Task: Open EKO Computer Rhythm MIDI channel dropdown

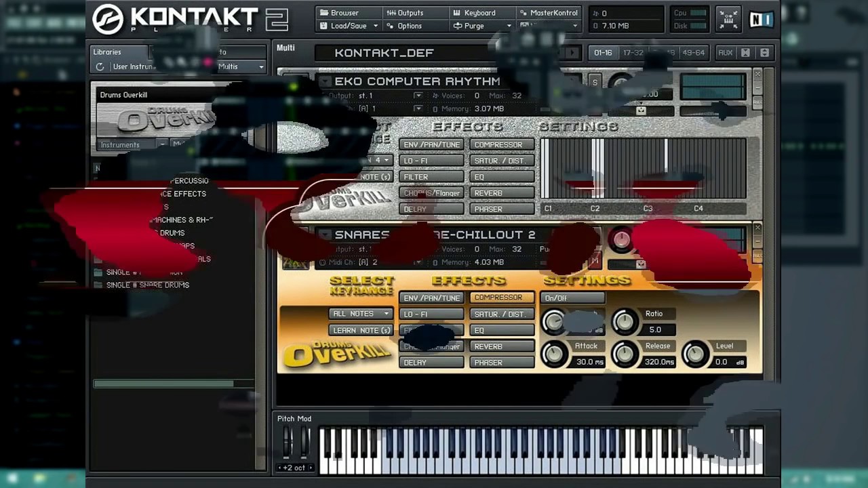Action: pyautogui.click(x=418, y=108)
